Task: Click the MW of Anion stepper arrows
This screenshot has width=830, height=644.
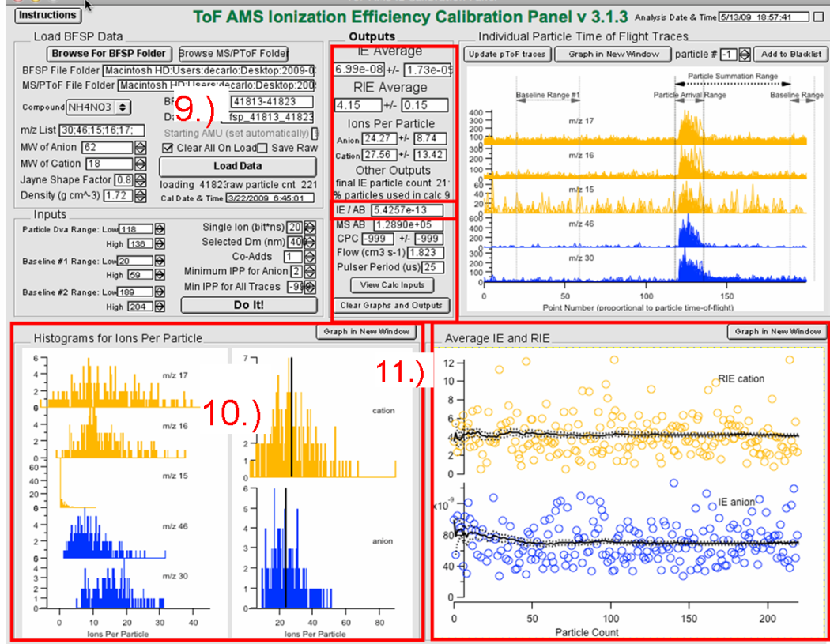Action: pyautogui.click(x=140, y=147)
